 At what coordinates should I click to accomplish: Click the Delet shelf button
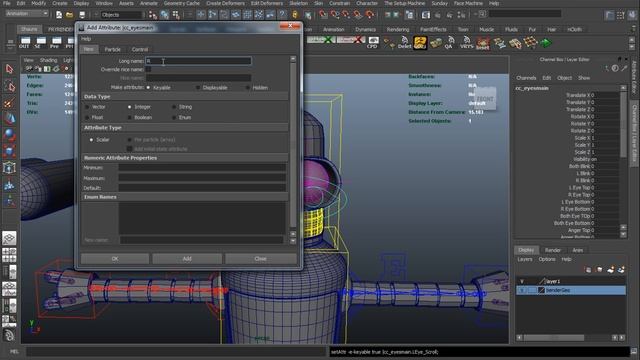pos(404,42)
